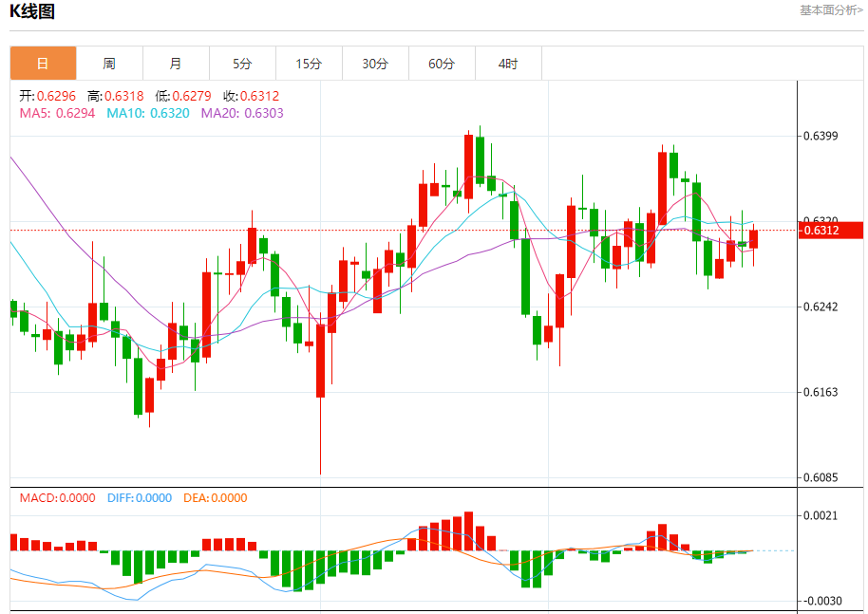Viewport: 868px width, 614px height.
Task: Click the red 0.6312 current price tag
Action: point(831,230)
